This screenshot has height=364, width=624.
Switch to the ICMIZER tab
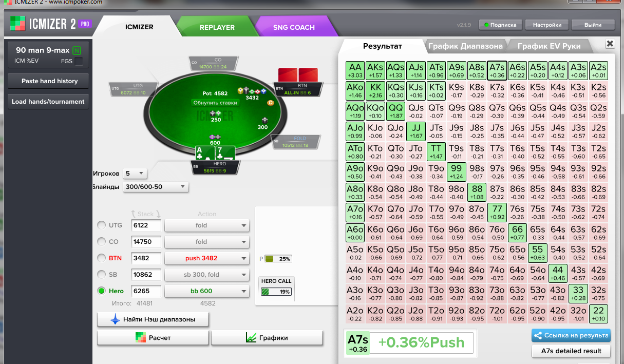point(139,27)
